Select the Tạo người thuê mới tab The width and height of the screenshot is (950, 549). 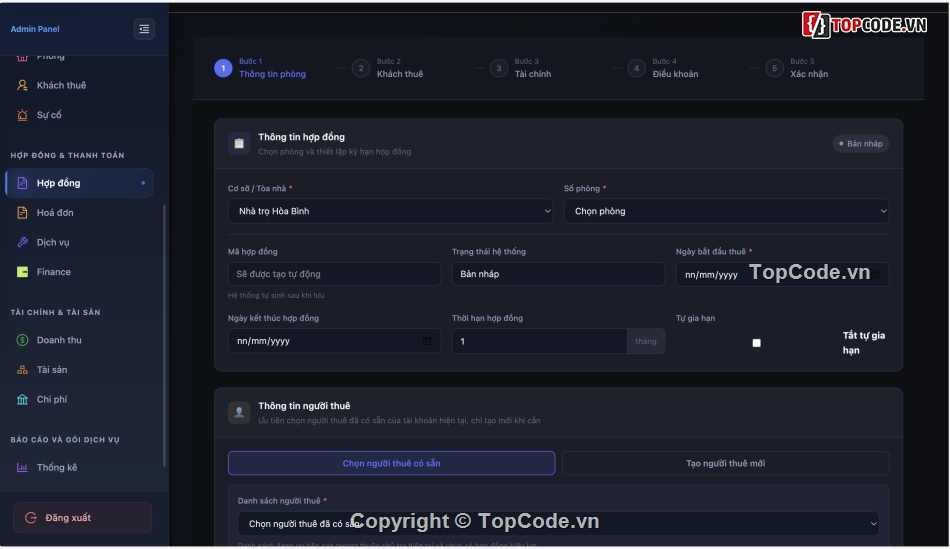click(725, 463)
